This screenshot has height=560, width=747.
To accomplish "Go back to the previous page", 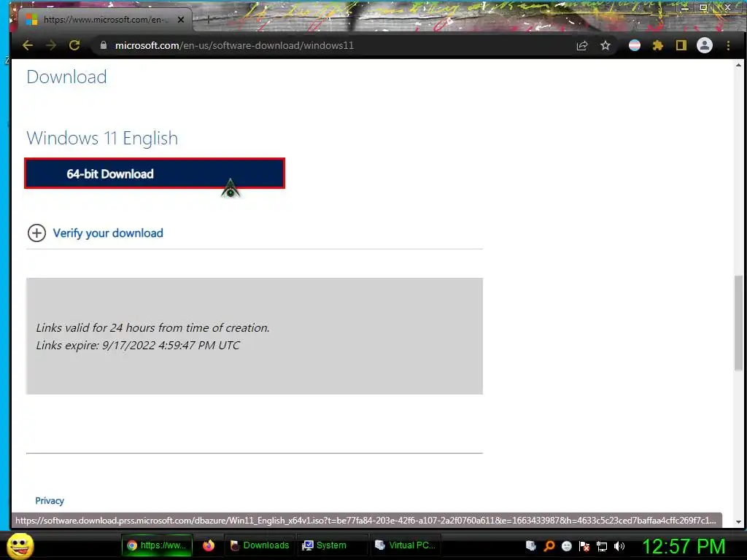I will (x=28, y=46).
